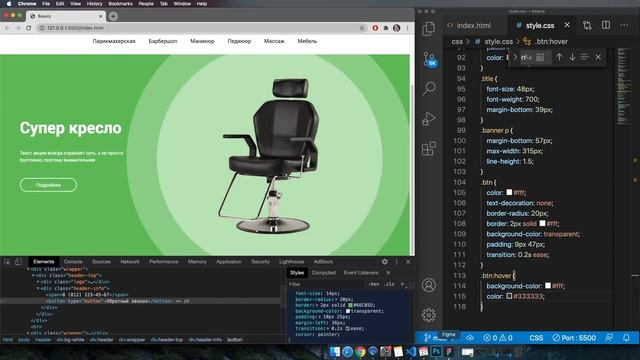Toggle the :hov element state panel

(373, 284)
